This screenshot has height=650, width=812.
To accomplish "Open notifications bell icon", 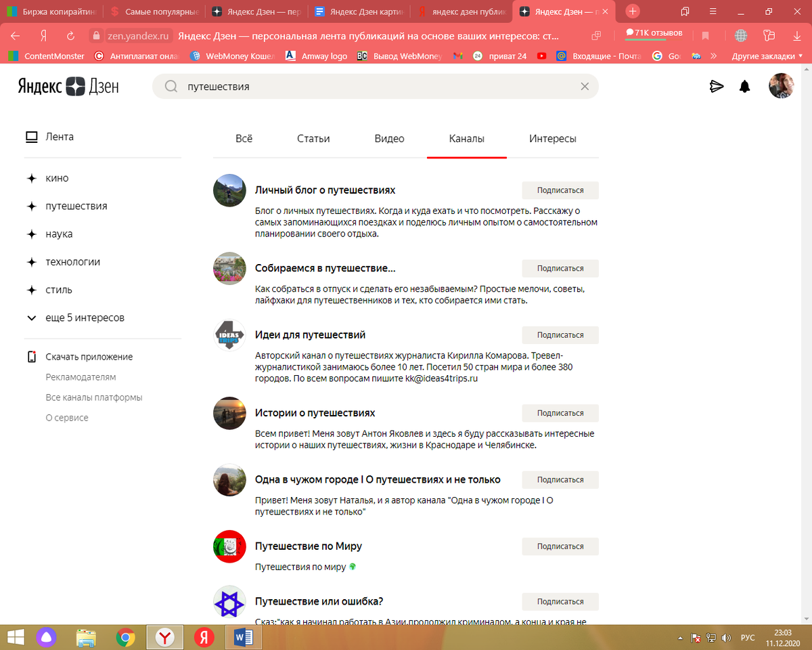I will [x=745, y=86].
